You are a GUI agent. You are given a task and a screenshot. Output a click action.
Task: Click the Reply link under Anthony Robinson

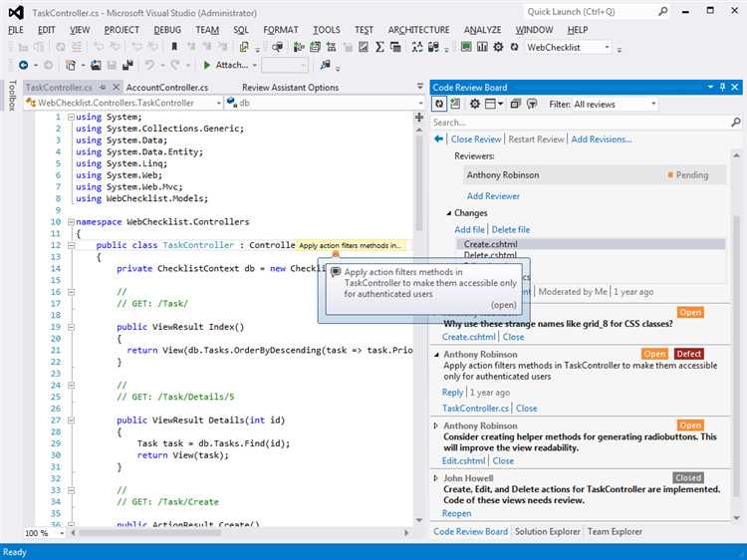[x=452, y=393]
